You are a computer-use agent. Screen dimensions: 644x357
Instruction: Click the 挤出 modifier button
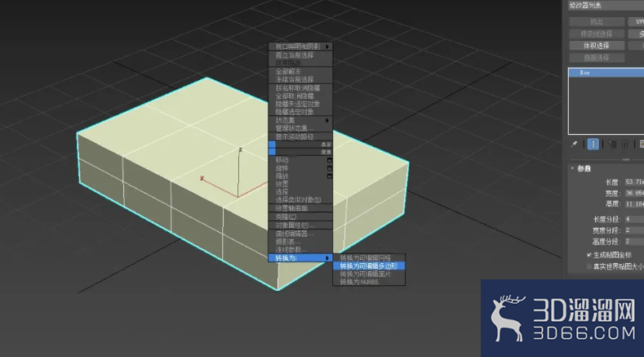[597, 22]
